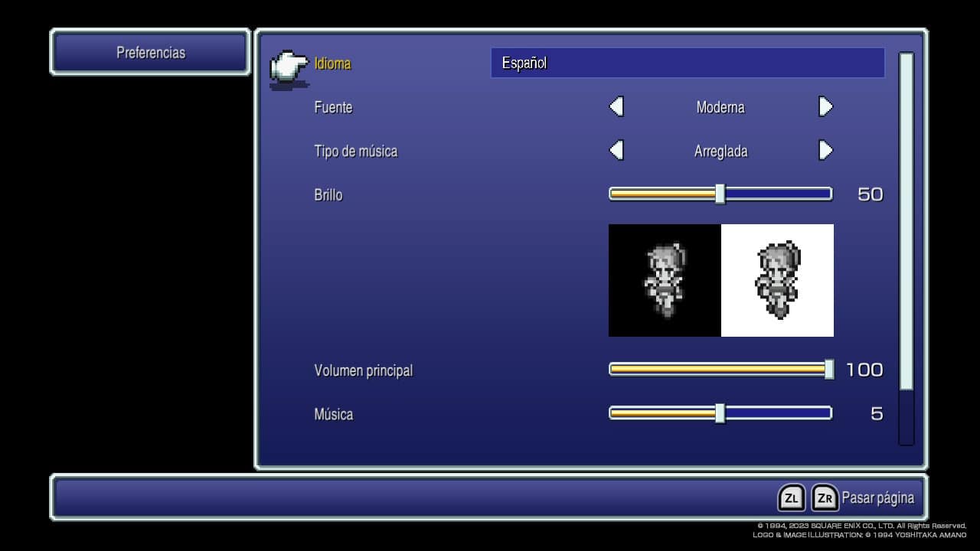Viewport: 980px width, 551px height.
Task: Click the Música volume slider handle
Action: pos(720,413)
